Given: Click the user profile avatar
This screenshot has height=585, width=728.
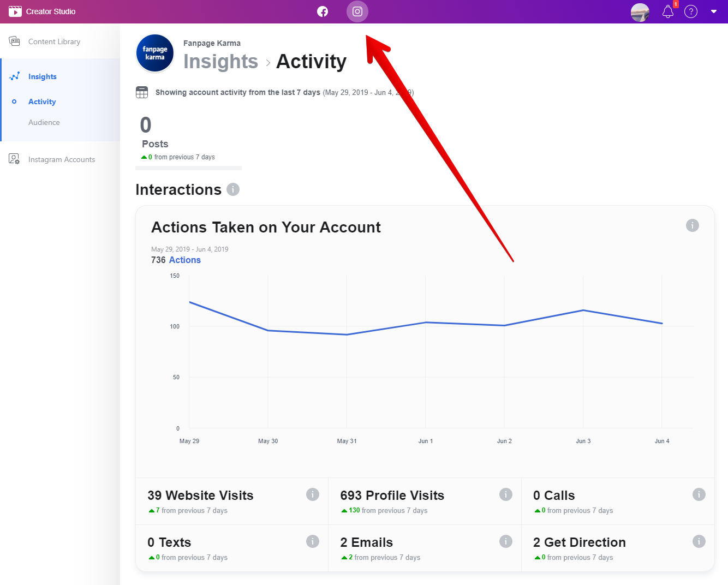Looking at the screenshot, I should tap(640, 11).
